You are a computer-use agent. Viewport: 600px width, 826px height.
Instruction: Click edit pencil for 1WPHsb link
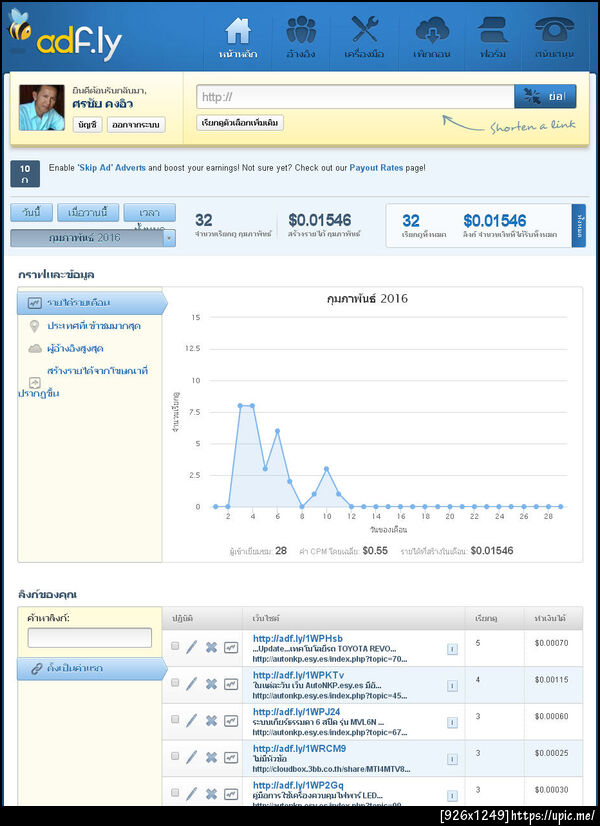pos(192,647)
